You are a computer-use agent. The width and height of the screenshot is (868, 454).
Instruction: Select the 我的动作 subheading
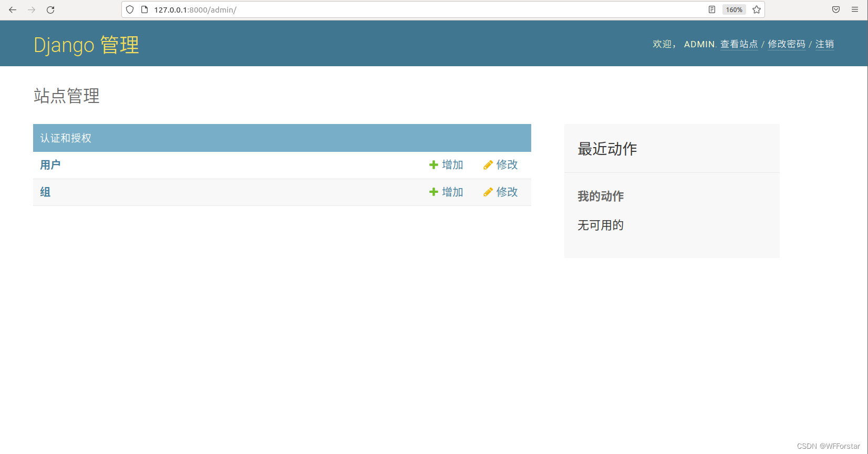[601, 197]
